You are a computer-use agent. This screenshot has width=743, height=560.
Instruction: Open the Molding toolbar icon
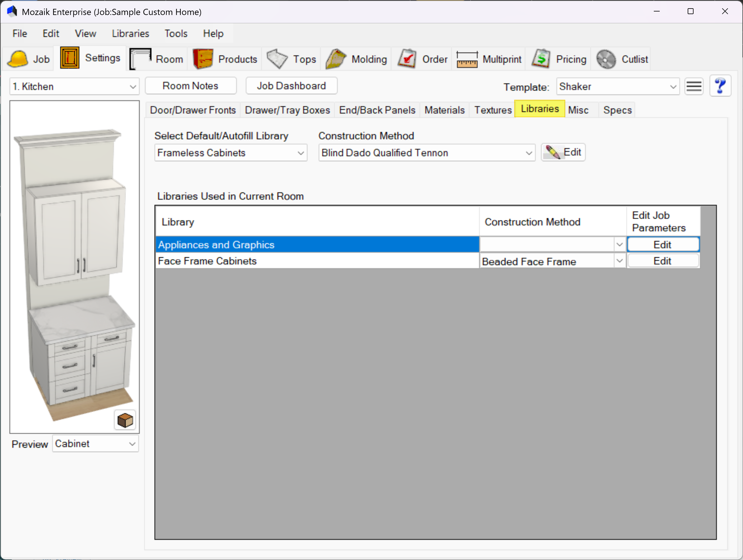point(336,59)
